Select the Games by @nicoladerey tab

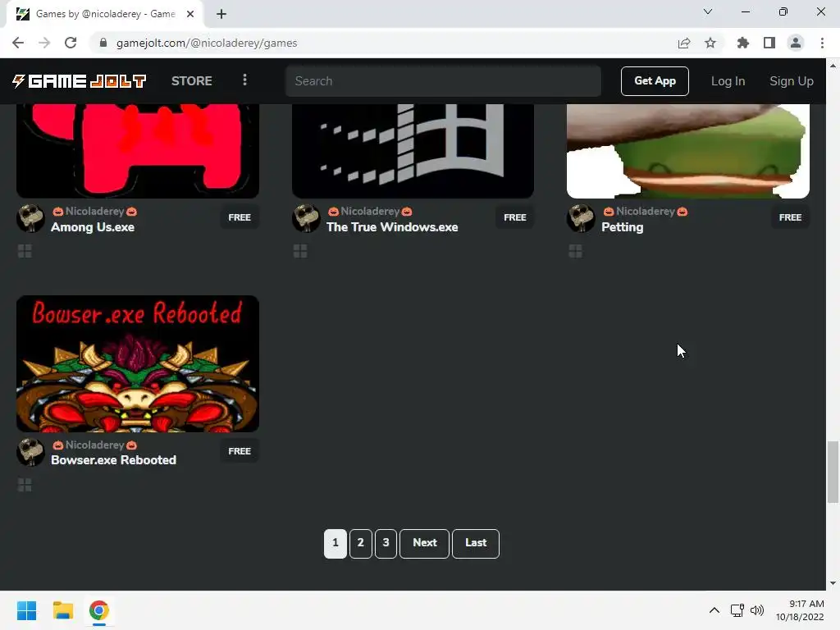pyautogui.click(x=104, y=14)
